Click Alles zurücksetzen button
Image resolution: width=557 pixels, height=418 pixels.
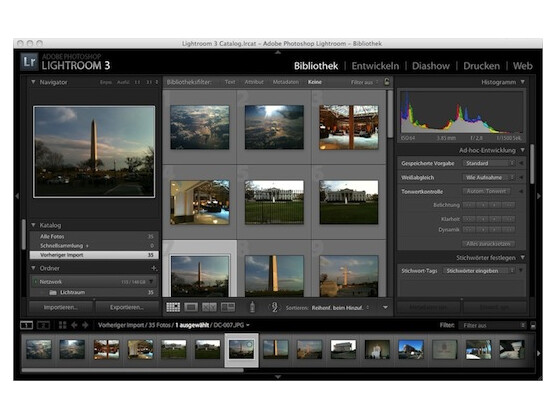pos(488,244)
